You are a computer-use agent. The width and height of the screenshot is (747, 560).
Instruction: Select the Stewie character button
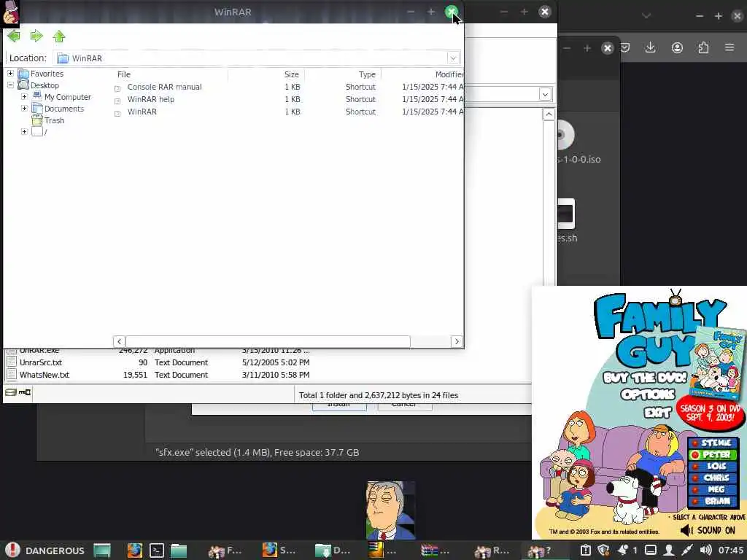(x=713, y=443)
